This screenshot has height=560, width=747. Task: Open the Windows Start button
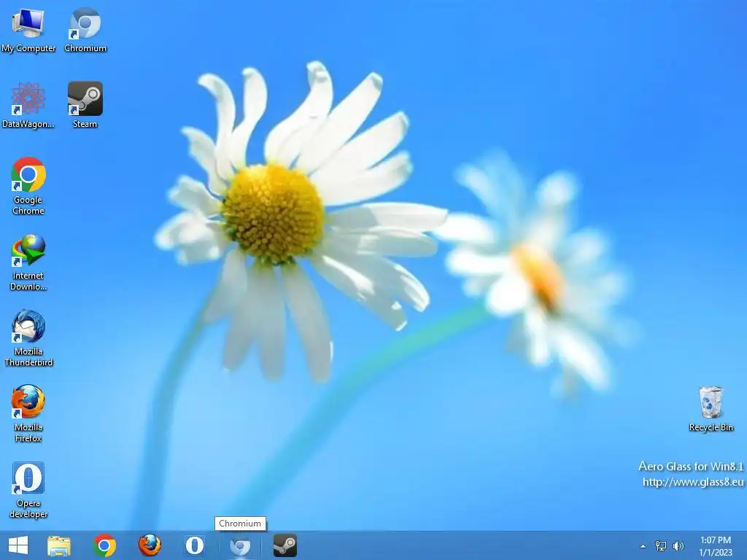coord(18,545)
